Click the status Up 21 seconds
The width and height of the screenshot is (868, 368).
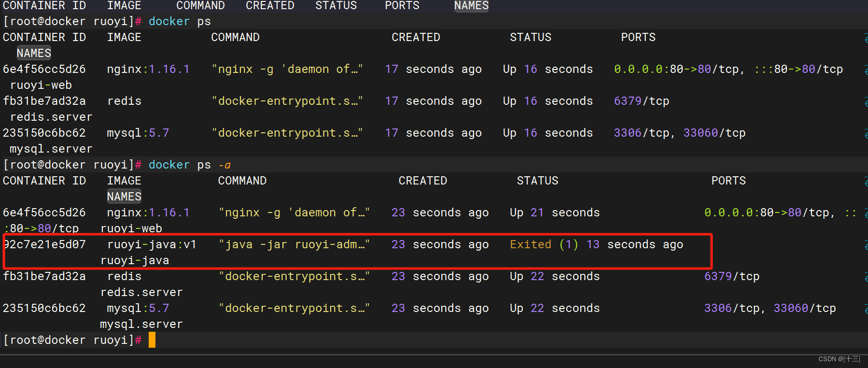click(555, 212)
